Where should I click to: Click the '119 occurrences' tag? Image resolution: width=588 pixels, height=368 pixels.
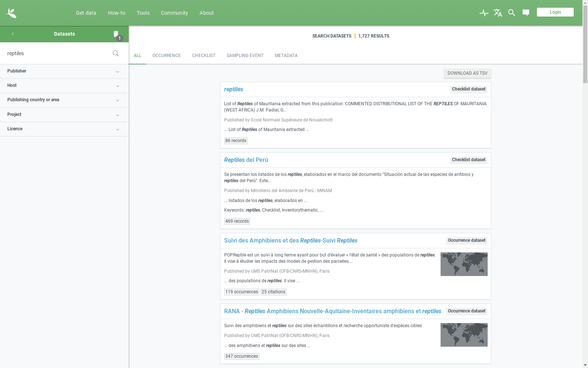click(242, 292)
